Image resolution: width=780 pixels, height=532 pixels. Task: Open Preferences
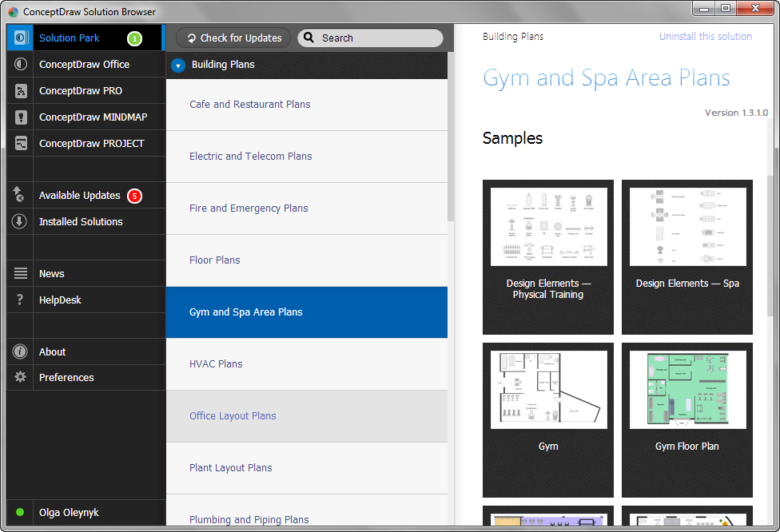(86, 377)
